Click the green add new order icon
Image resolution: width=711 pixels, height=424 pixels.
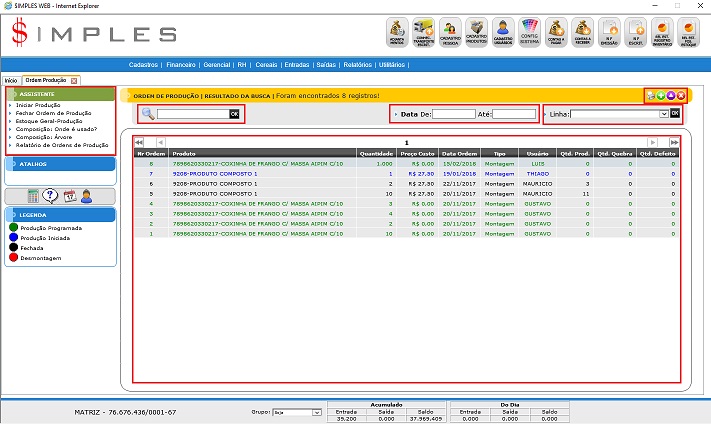(x=660, y=95)
